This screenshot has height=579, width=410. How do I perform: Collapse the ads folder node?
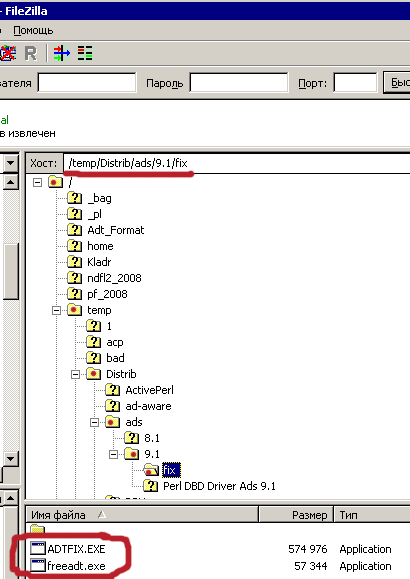tap(95, 422)
